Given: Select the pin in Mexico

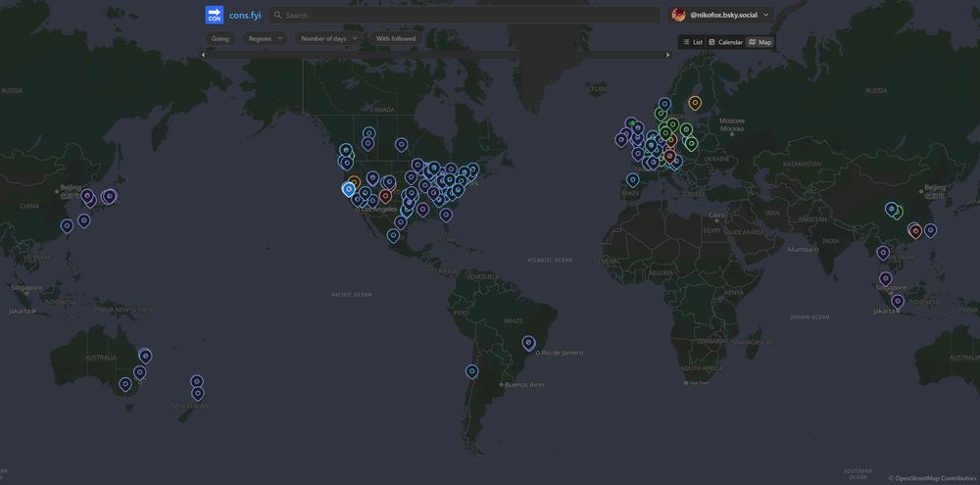Looking at the screenshot, I should [393, 235].
